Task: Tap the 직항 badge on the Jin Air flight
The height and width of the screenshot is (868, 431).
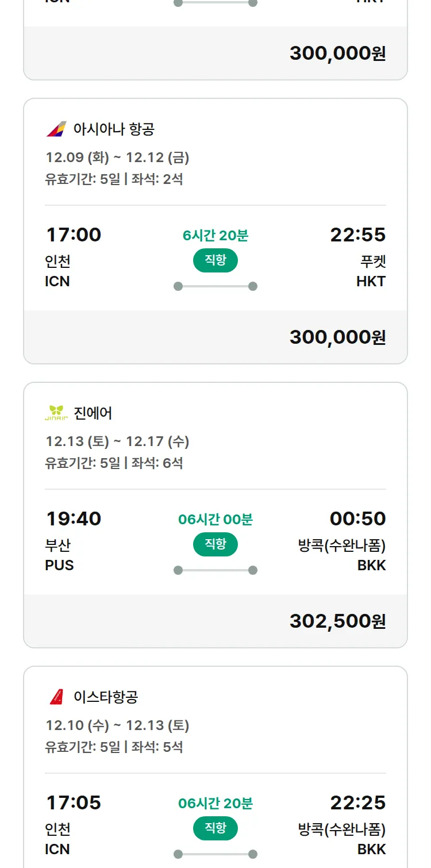Action: pos(215,544)
